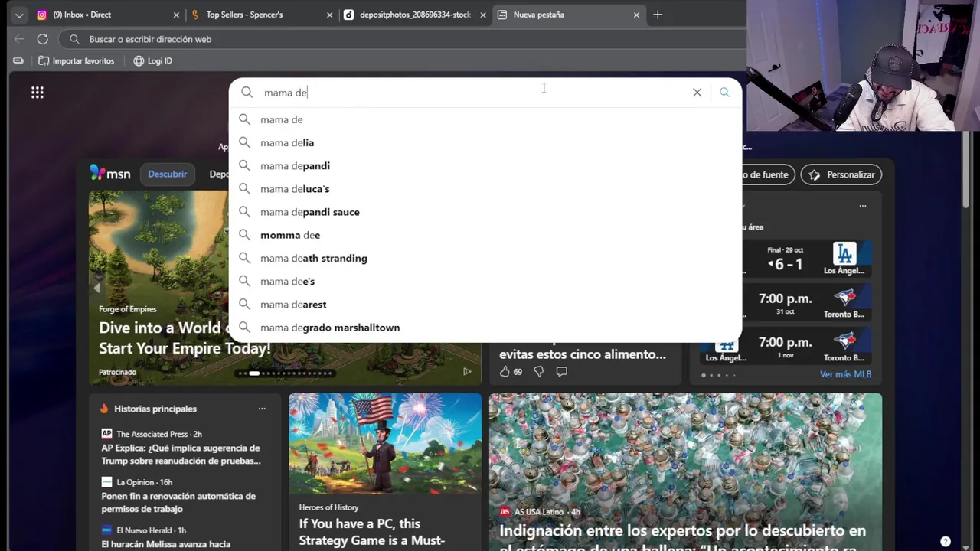Open comments on cinco alimentos article
980x551 pixels.
coord(561,372)
